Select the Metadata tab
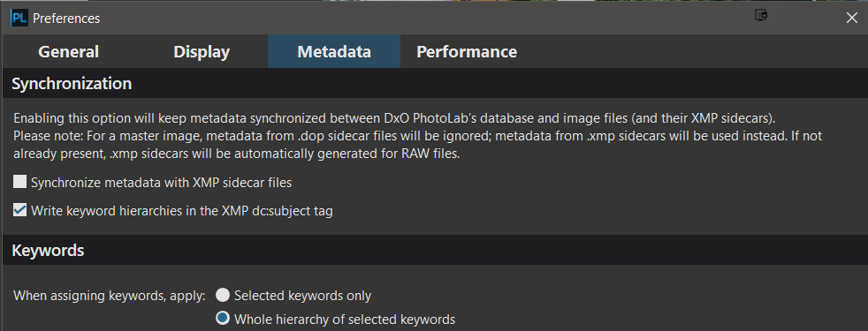Viewport: 868px width, 331px height. (x=334, y=51)
